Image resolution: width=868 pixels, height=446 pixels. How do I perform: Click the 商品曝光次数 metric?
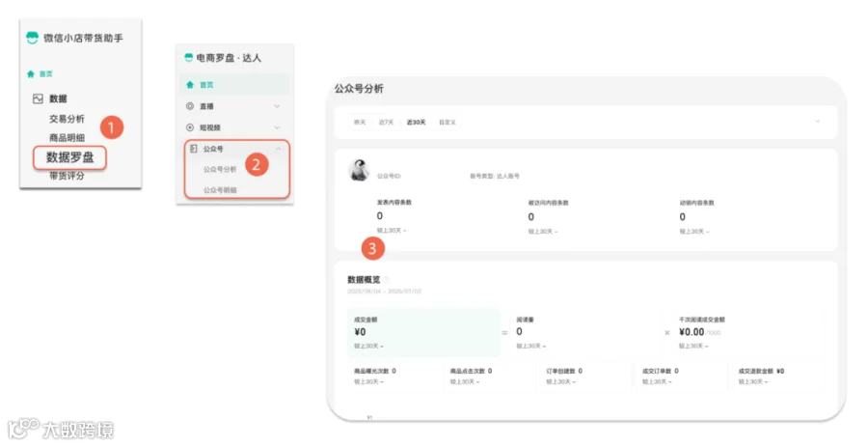[x=375, y=376]
